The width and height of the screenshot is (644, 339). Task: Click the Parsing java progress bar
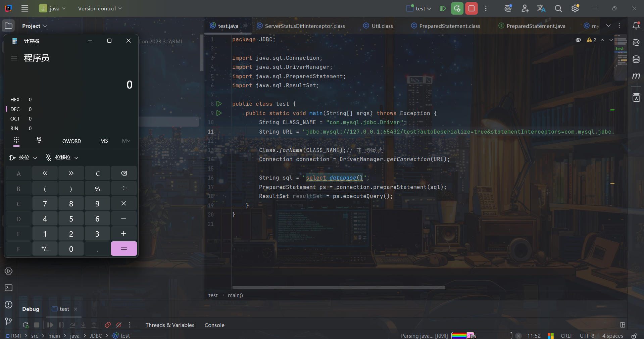coord(481,335)
